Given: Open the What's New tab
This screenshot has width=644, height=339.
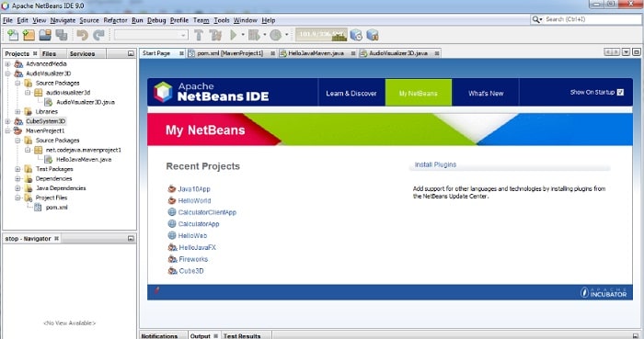Looking at the screenshot, I should (x=486, y=93).
